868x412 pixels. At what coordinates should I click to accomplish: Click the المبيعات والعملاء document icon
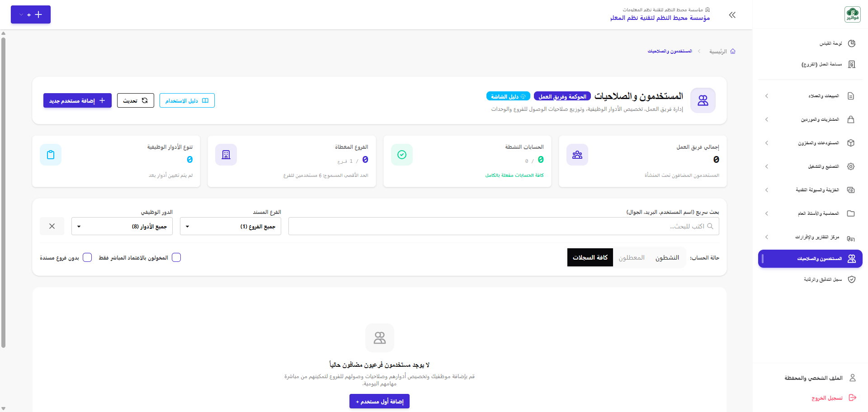(x=851, y=96)
